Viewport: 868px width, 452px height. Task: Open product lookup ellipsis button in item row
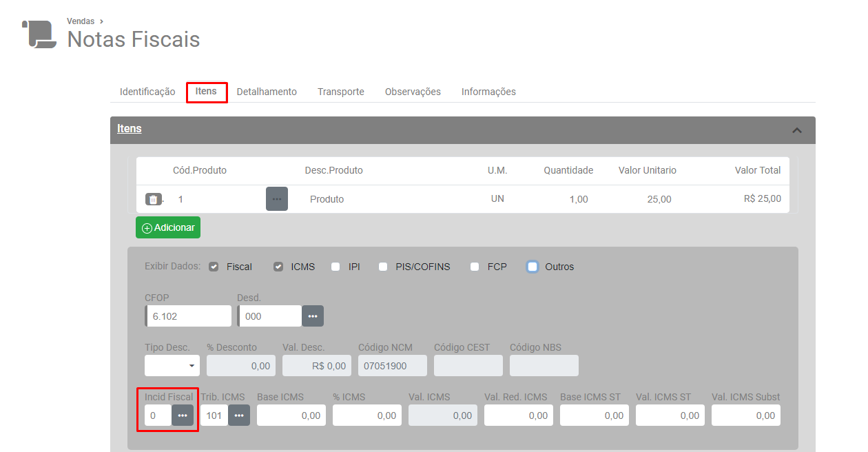click(x=277, y=198)
